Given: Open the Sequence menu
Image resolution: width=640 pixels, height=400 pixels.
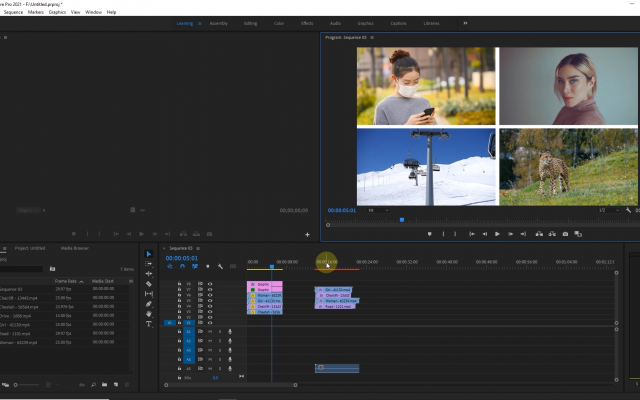Looking at the screenshot, I should coord(13,12).
